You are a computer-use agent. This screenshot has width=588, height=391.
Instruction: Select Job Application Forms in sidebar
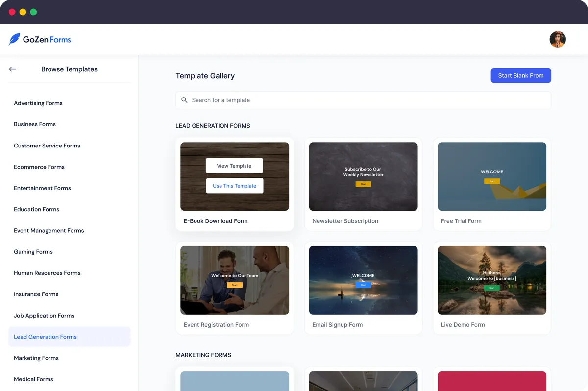coord(44,316)
